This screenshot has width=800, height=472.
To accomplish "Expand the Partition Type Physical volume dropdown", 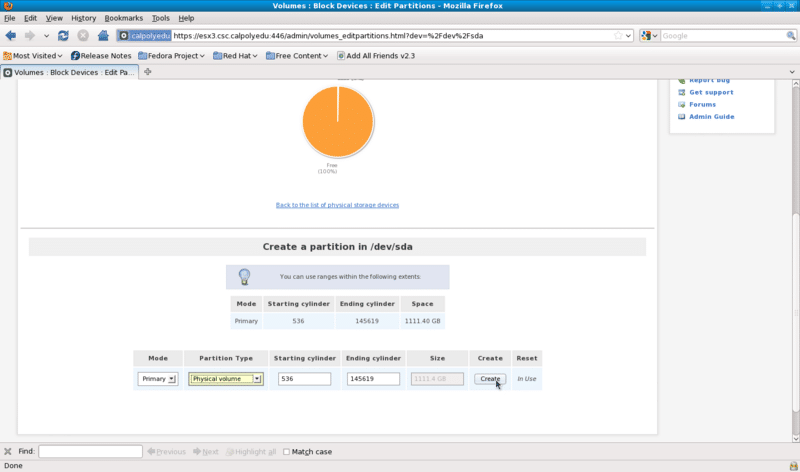I will pos(226,379).
